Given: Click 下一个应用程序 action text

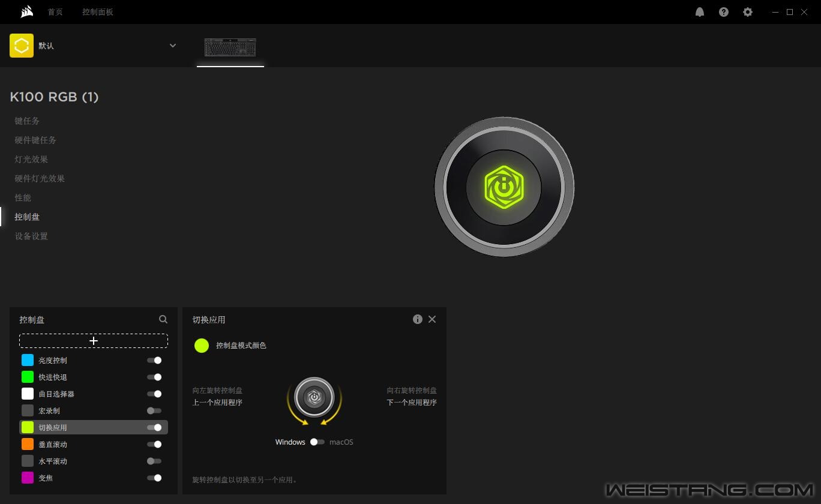Looking at the screenshot, I should [412, 403].
